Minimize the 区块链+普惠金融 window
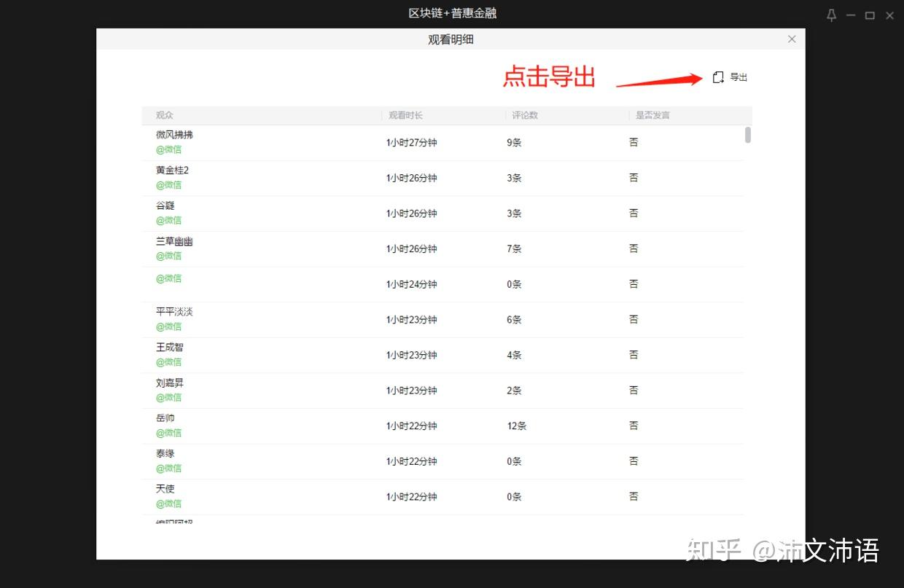This screenshot has height=588, width=904. (x=851, y=15)
